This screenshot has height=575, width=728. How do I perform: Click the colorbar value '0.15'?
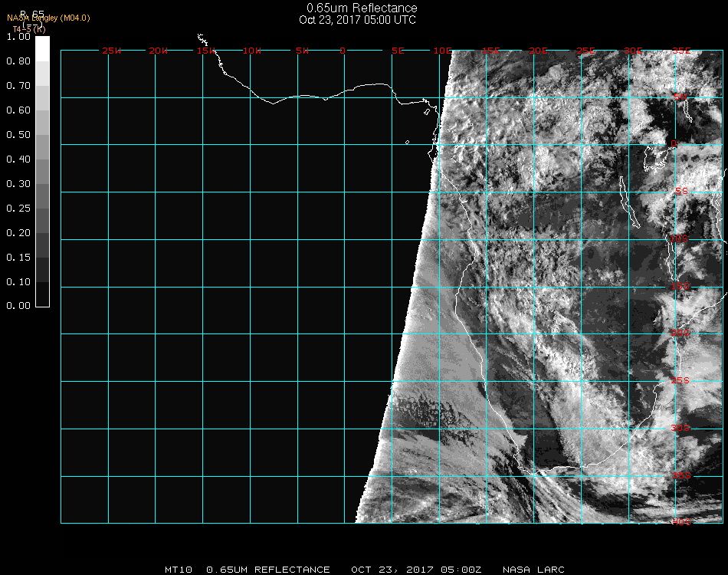coord(18,258)
